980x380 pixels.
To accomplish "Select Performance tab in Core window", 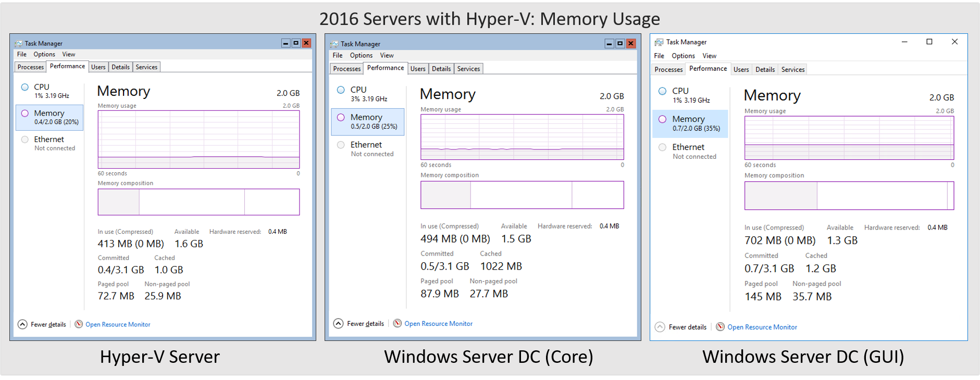I will pos(386,68).
